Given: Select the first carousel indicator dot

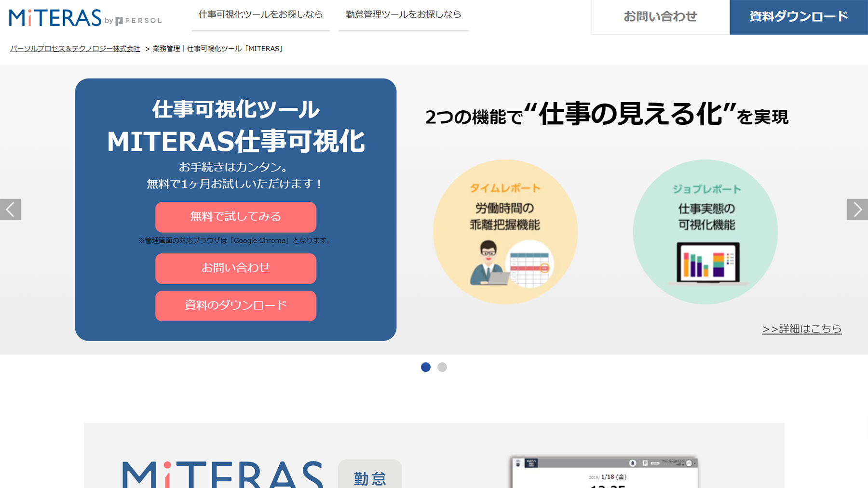Looking at the screenshot, I should point(426,367).
